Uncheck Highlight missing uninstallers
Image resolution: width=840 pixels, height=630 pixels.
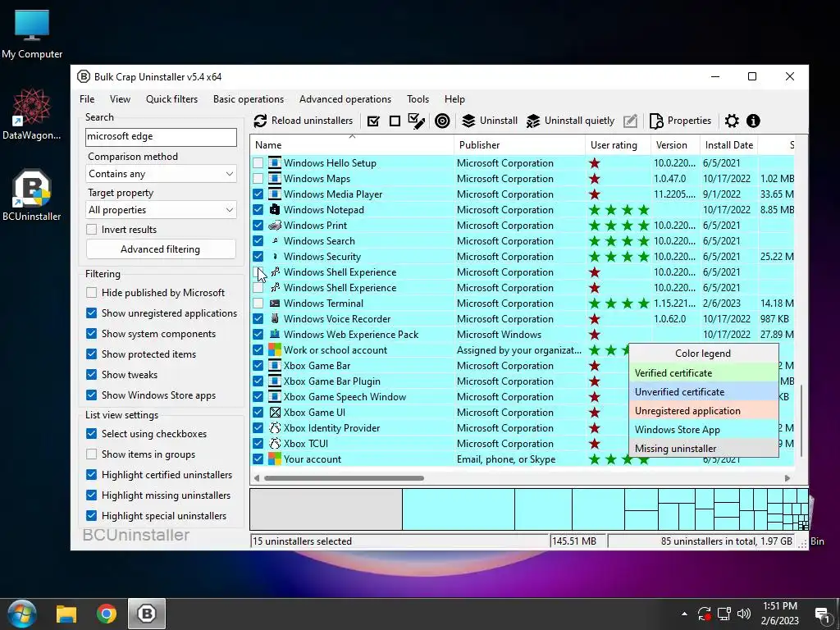[x=92, y=495]
